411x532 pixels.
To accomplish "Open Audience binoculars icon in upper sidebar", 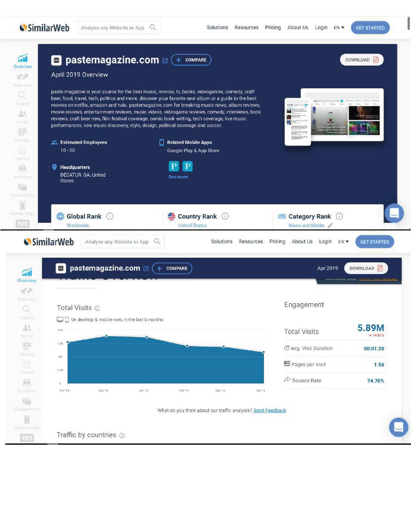I will [22, 169].
